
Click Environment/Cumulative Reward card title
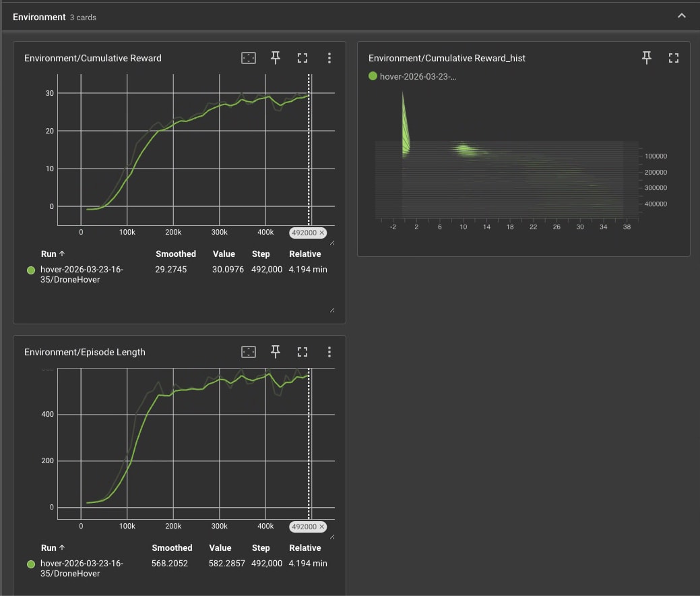coord(93,58)
